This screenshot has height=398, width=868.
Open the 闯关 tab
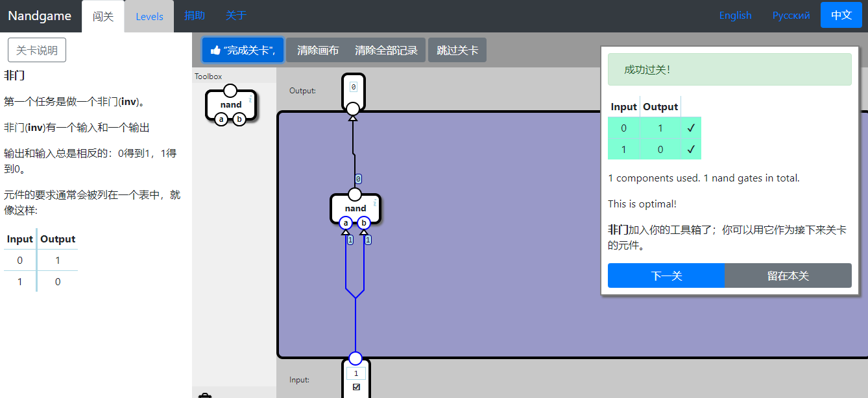[x=103, y=16]
